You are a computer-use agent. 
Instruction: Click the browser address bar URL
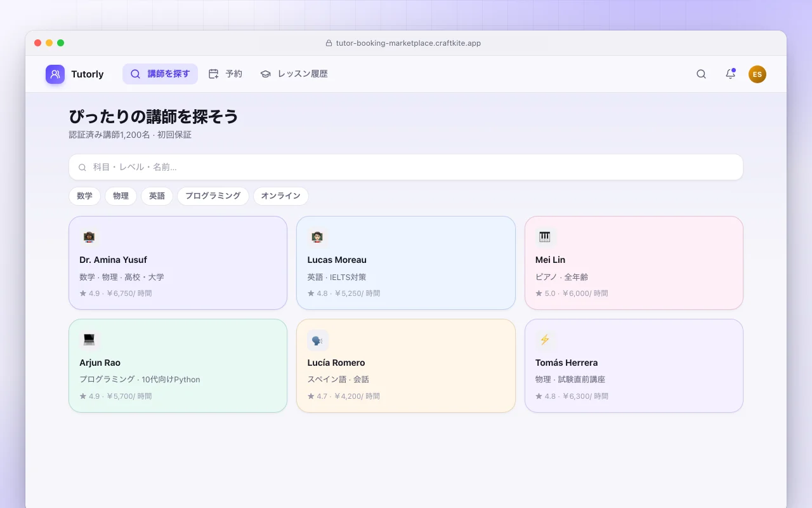(409, 43)
